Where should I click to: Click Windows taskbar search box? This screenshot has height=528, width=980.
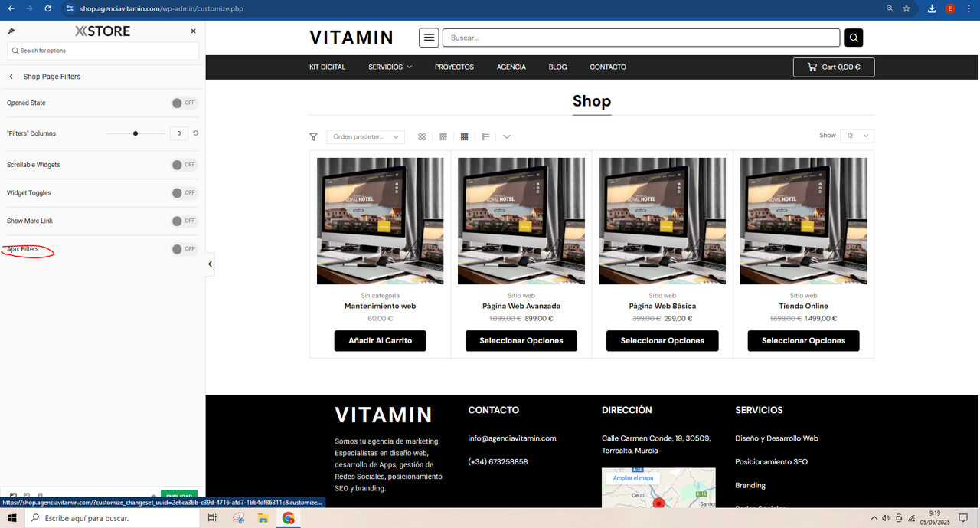pyautogui.click(x=113, y=518)
